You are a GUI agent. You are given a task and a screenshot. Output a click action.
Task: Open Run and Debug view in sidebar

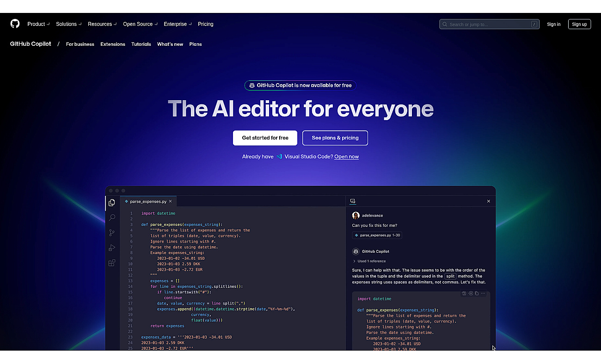pos(112,248)
